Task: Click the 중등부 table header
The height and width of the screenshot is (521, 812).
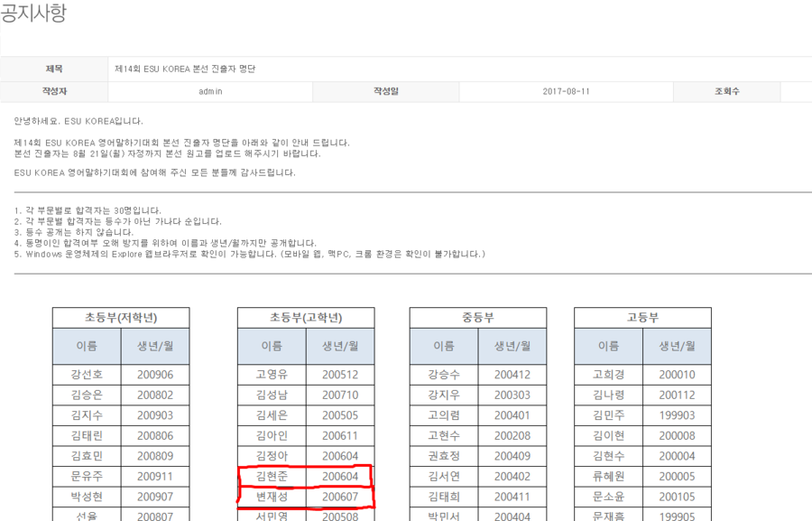Action: [x=478, y=318]
